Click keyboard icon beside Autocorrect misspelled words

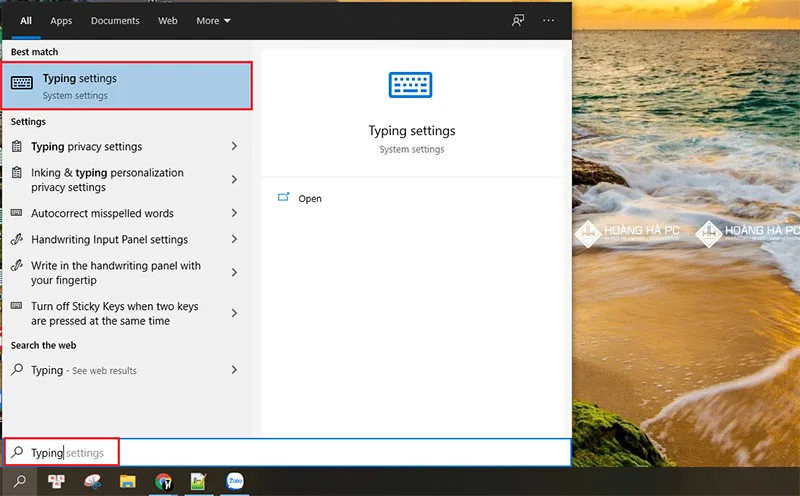16,212
